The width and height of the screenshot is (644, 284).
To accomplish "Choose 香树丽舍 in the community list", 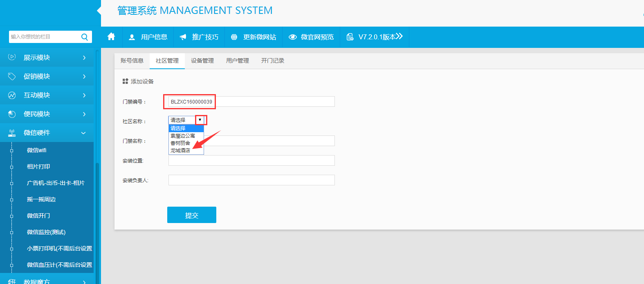I will (x=180, y=143).
